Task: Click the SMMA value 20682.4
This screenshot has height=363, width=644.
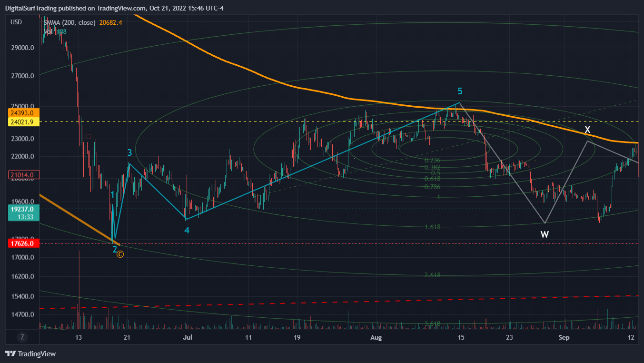Action: click(x=110, y=22)
